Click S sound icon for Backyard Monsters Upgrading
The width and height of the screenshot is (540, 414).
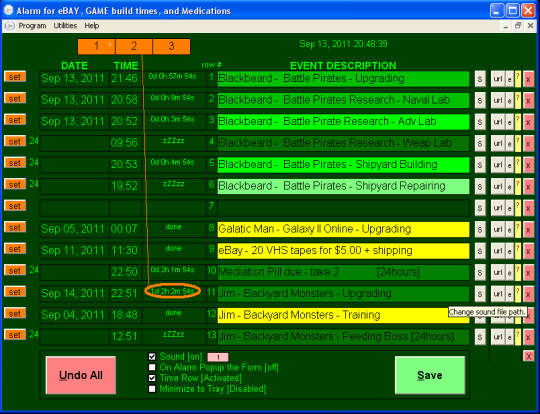pyautogui.click(x=480, y=294)
